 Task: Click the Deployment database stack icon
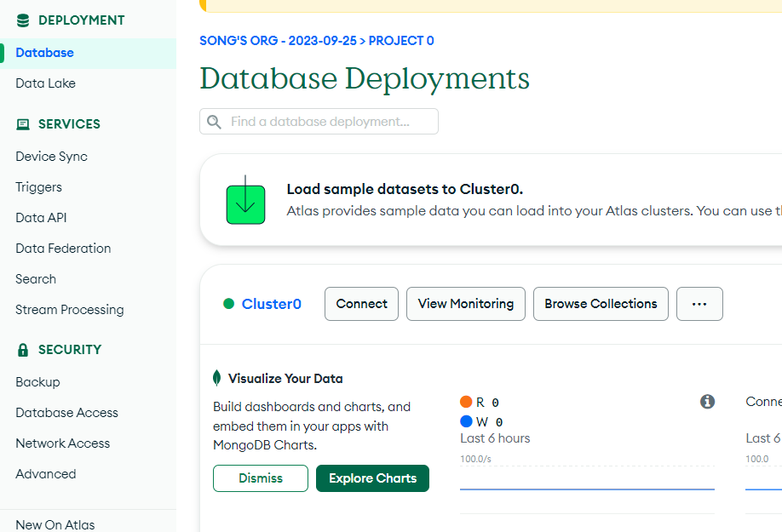(23, 20)
